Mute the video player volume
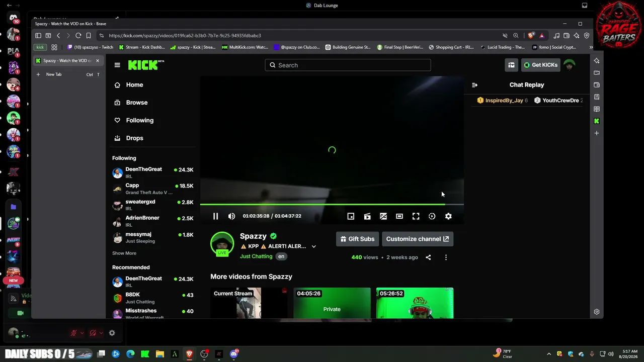Viewport: 644px width, 362px height. tap(231, 216)
